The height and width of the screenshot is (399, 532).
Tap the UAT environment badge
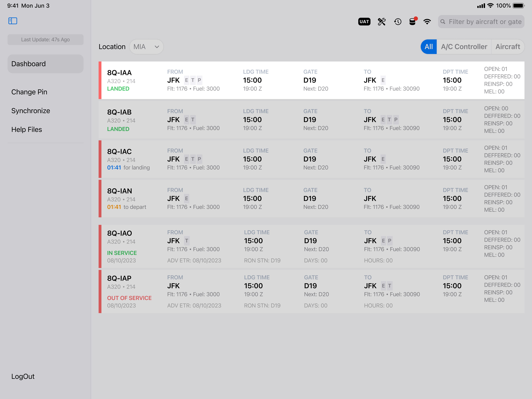[x=364, y=22]
